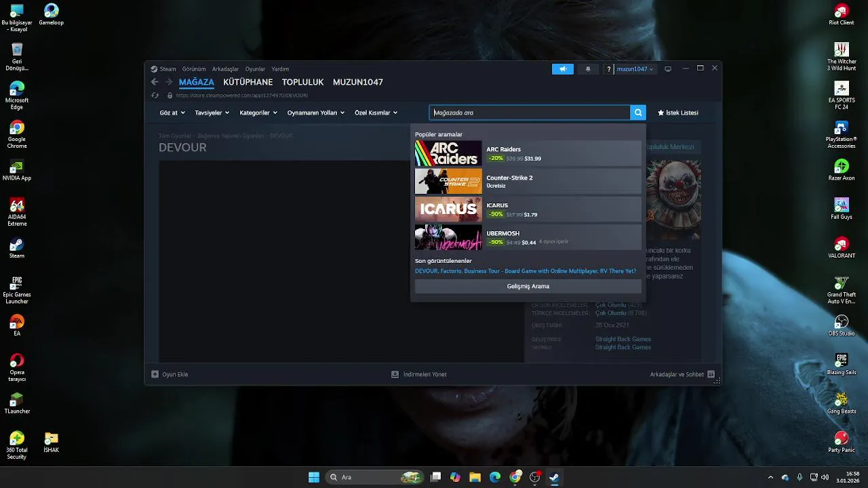Viewport: 868px width, 488px height.
Task: Select ICARUS search suggestion
Action: point(528,209)
